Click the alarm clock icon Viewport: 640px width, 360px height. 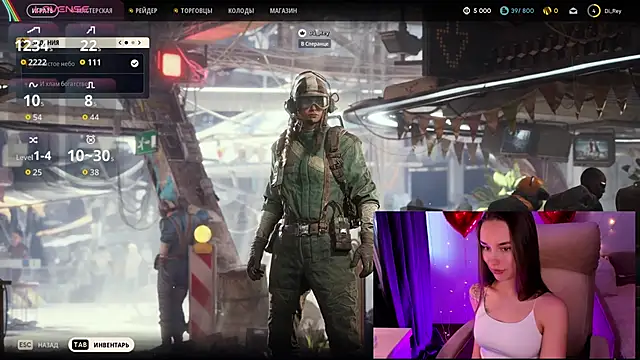pos(91,140)
